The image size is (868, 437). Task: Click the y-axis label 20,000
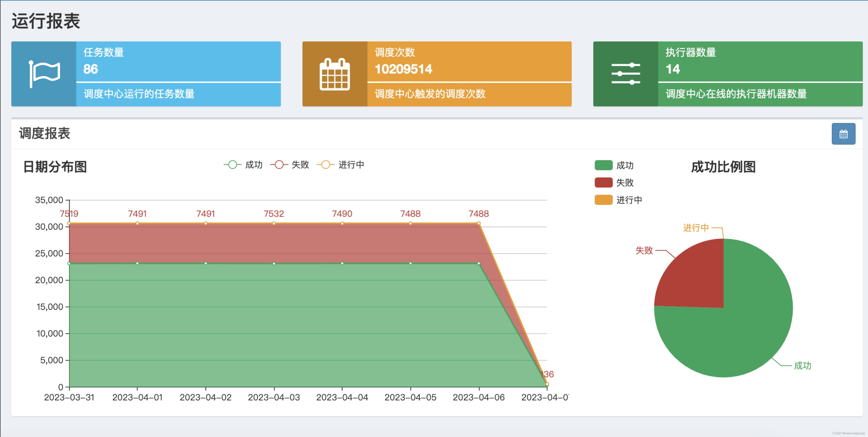(49, 280)
